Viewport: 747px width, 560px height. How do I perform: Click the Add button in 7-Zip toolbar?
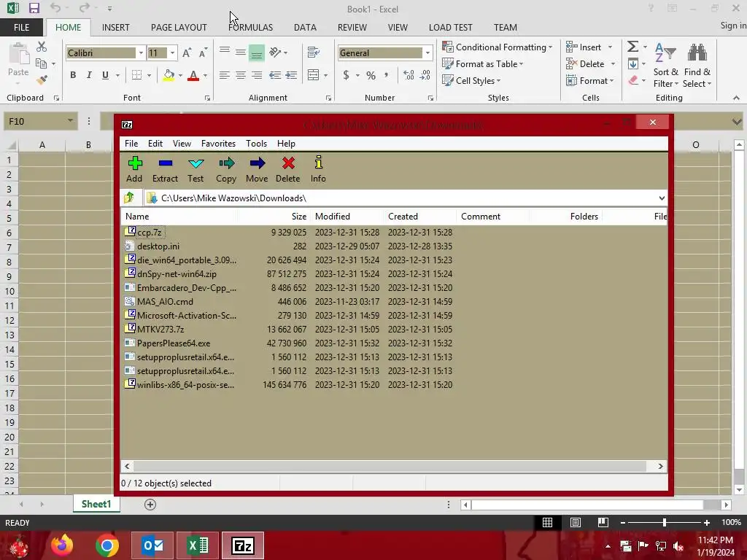[x=134, y=169]
